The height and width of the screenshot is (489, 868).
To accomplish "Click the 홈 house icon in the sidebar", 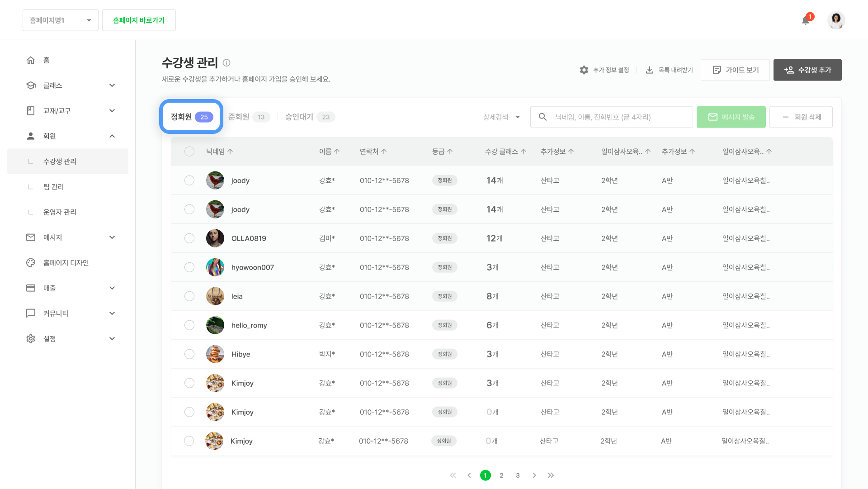I will pos(31,60).
